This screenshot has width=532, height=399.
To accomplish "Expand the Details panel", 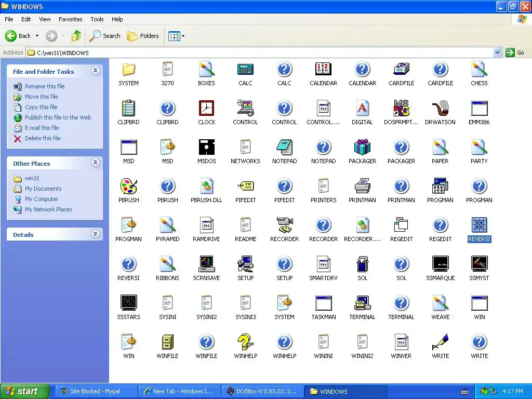I will [96, 234].
